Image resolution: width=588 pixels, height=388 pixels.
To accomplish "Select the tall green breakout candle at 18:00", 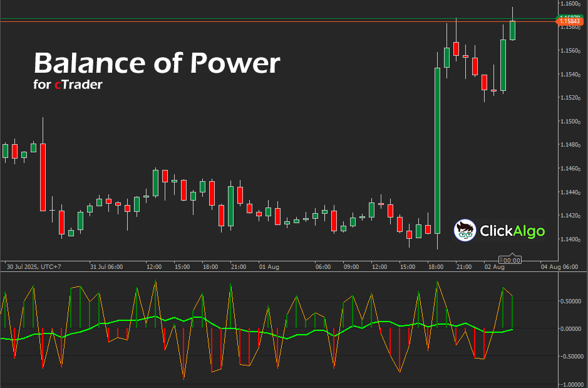I will click(437, 150).
